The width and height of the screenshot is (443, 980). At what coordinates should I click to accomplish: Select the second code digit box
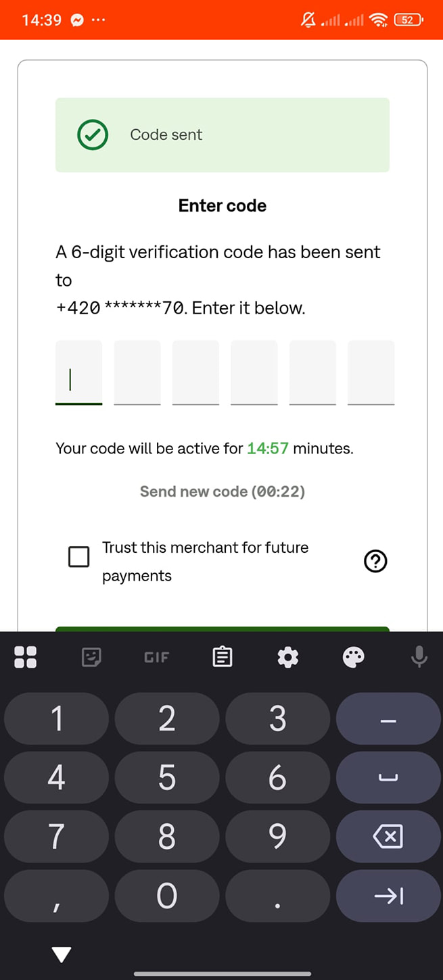[x=137, y=372]
